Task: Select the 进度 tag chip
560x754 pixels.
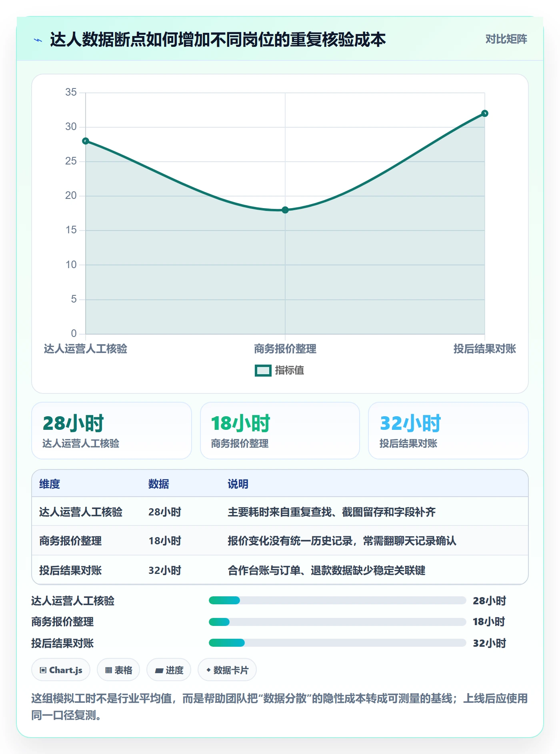Action: click(169, 670)
